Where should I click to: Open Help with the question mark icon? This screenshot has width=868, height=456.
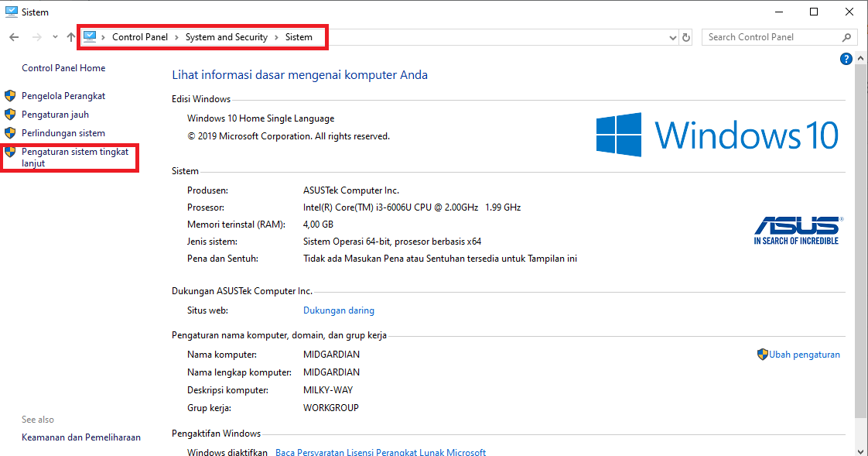pyautogui.click(x=846, y=59)
